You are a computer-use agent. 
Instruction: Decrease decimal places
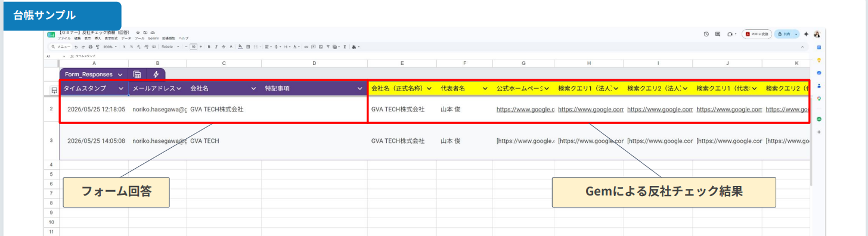(139, 46)
